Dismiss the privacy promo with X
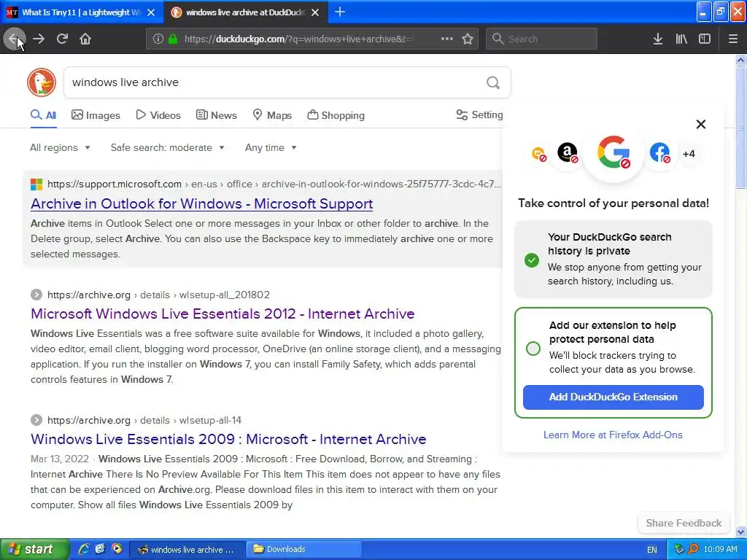 pos(700,124)
